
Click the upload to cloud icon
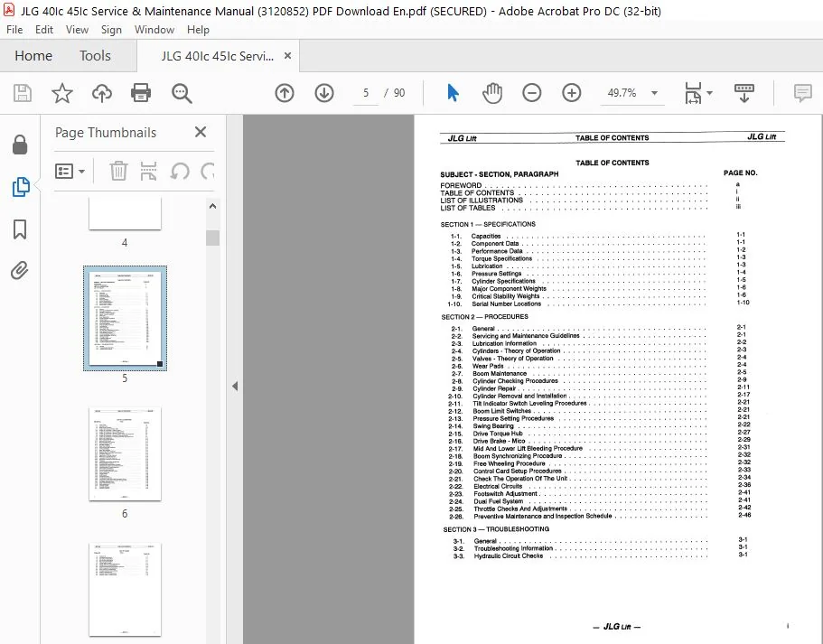102,93
